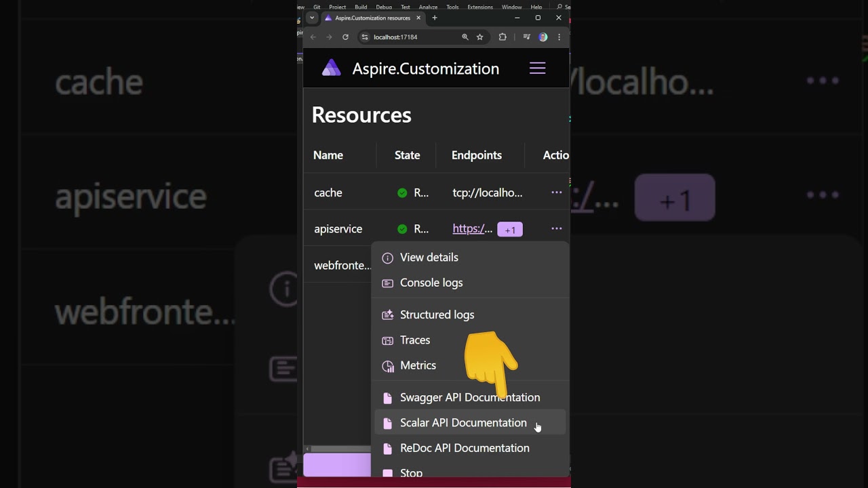This screenshot has width=868, height=488.
Task: Select the Aspire.Customization resources browser tab
Action: (x=372, y=18)
